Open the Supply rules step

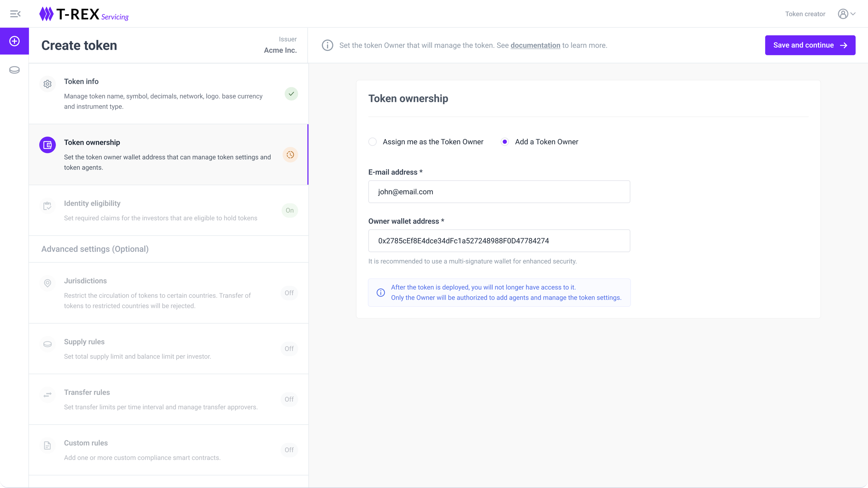(x=84, y=342)
